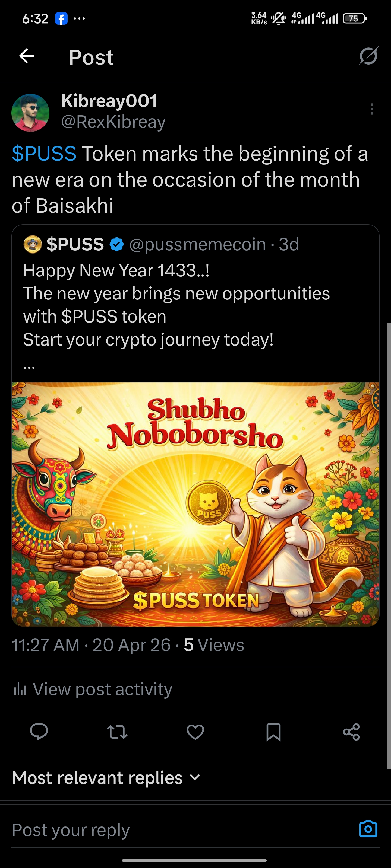Click the $PUSS cashtag link
Screen dimensions: 391x868
point(44,154)
